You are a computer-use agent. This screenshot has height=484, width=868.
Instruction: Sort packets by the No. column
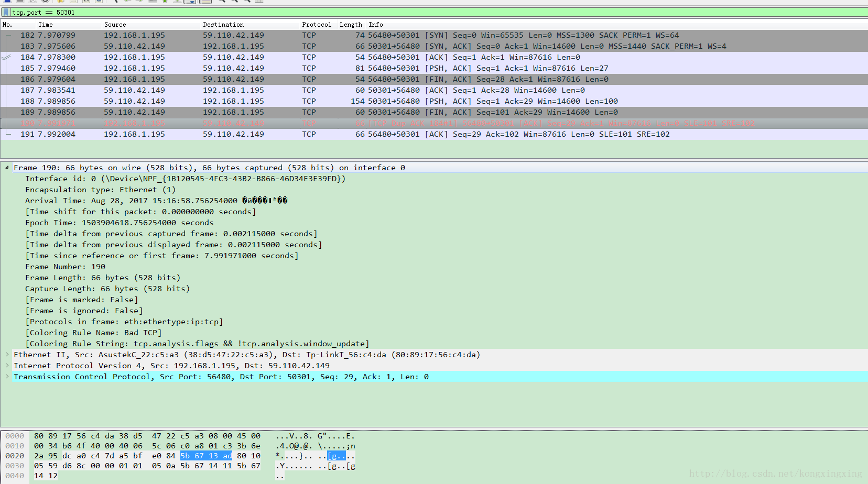18,25
